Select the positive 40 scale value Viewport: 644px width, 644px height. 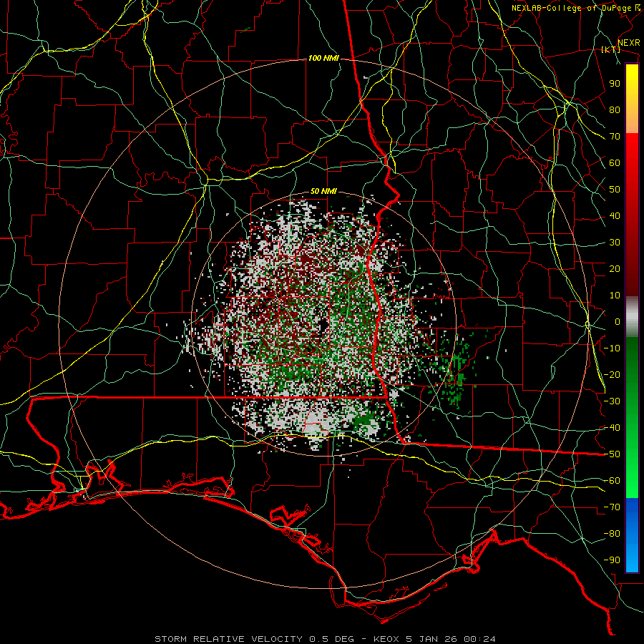(615, 216)
